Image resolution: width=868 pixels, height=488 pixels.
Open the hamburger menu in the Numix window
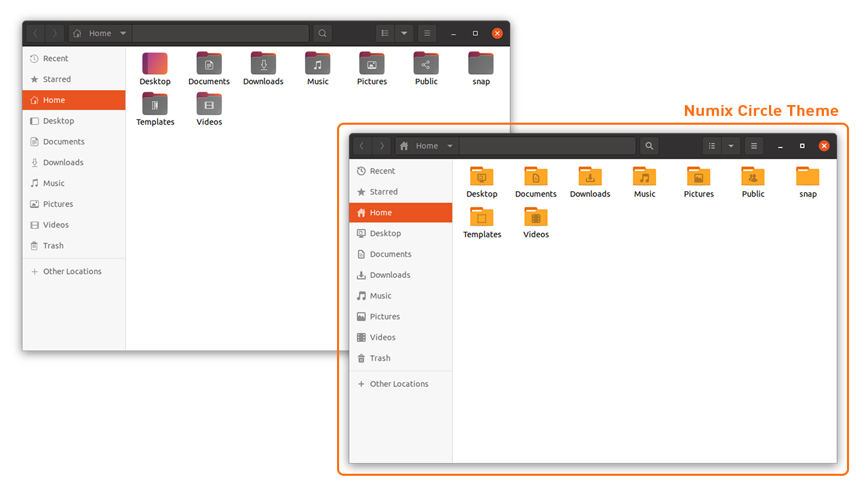(753, 146)
